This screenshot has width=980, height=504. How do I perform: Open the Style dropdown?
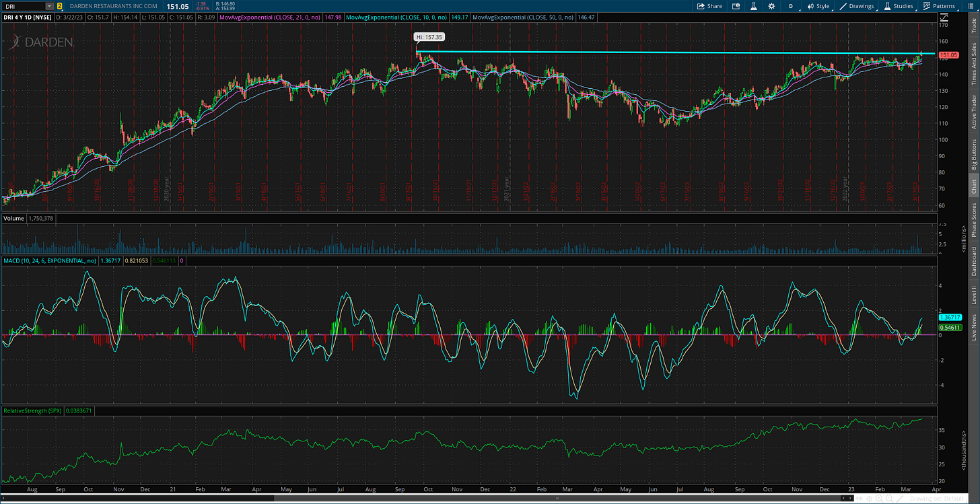point(818,6)
